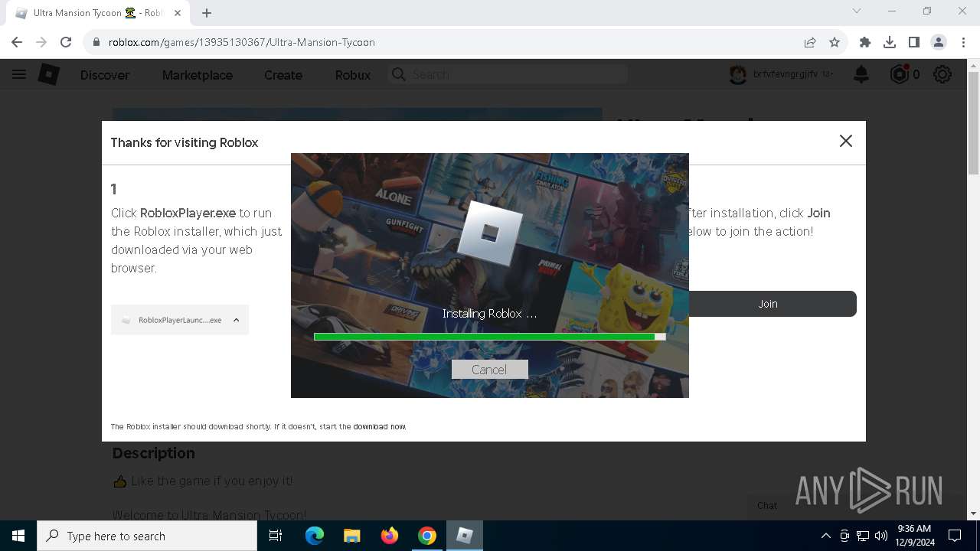Cancel the Roblox installation
The width and height of the screenshot is (980, 551).
[489, 370]
